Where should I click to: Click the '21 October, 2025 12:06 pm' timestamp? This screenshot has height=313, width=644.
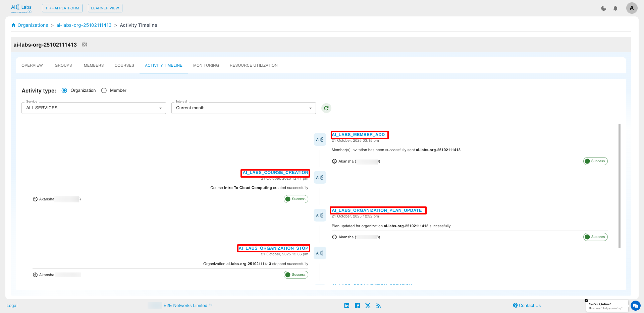tap(284, 254)
